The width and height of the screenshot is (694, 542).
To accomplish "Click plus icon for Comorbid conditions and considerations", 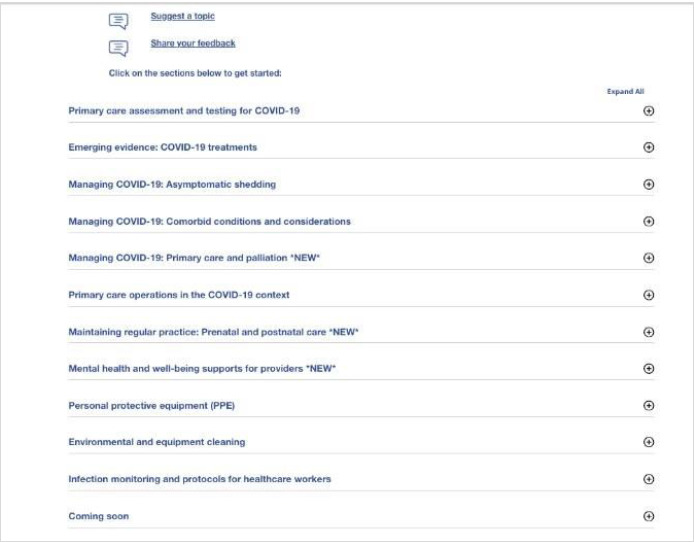I will click(x=648, y=221).
